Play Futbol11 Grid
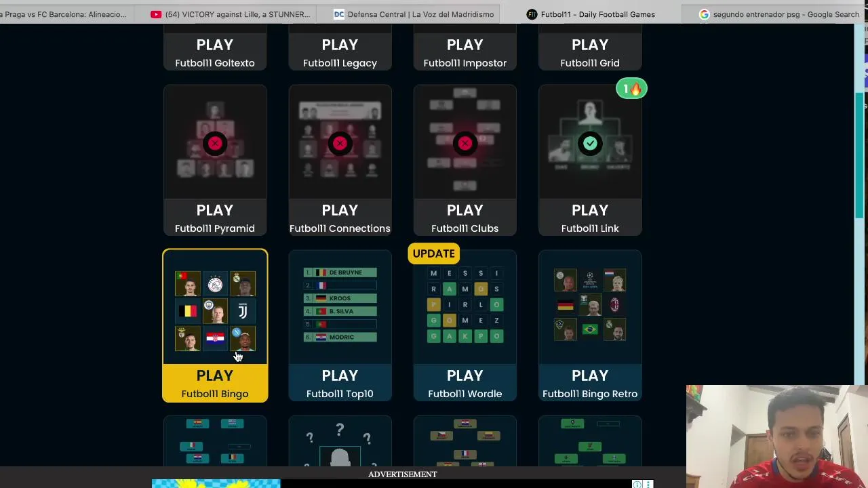This screenshot has height=488, width=868. point(590,53)
